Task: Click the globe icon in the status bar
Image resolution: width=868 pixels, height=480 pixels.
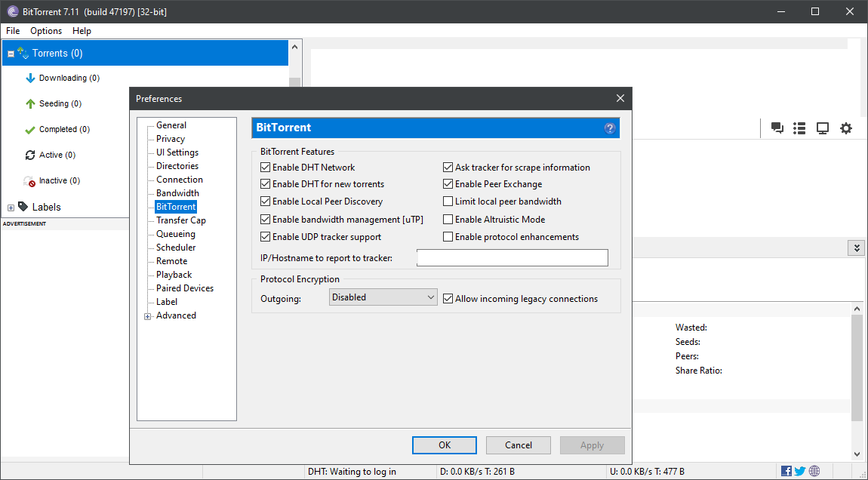Action: [x=814, y=470]
